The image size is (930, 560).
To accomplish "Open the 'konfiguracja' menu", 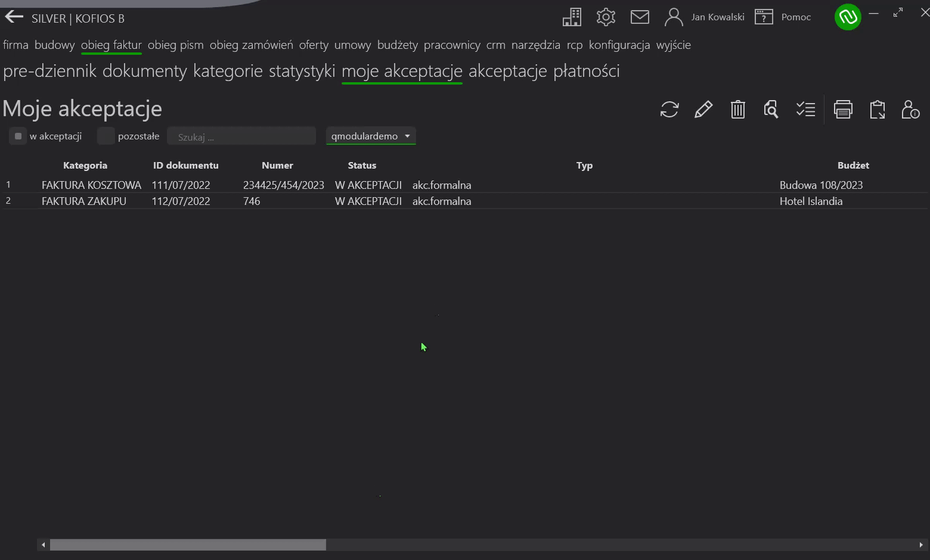I will point(619,45).
